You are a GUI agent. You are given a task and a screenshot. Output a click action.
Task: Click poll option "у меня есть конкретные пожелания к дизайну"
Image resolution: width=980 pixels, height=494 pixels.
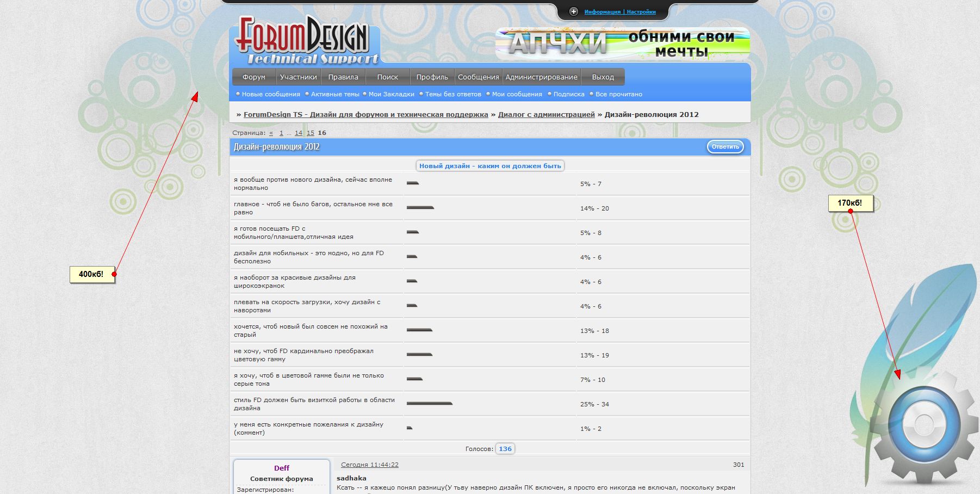pyautogui.click(x=308, y=429)
